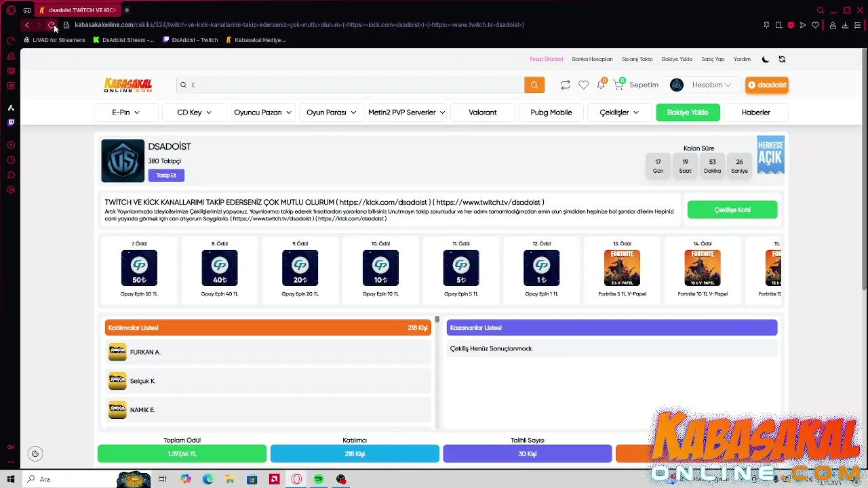This screenshot has width=868, height=488.
Task: Open the Valorant menu item
Action: [483, 113]
